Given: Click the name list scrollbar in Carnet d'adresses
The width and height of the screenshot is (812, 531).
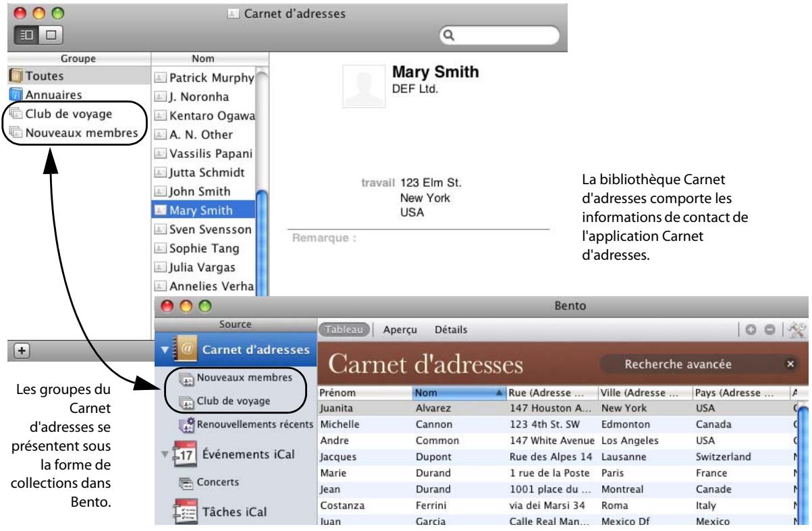Looking at the screenshot, I should point(261,243).
